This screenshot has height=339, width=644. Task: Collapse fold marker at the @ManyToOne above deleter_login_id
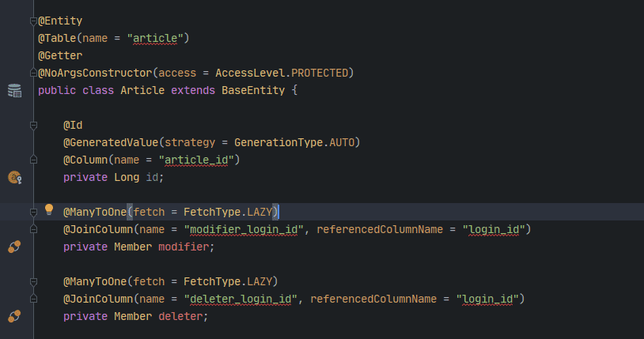pyautogui.click(x=34, y=281)
